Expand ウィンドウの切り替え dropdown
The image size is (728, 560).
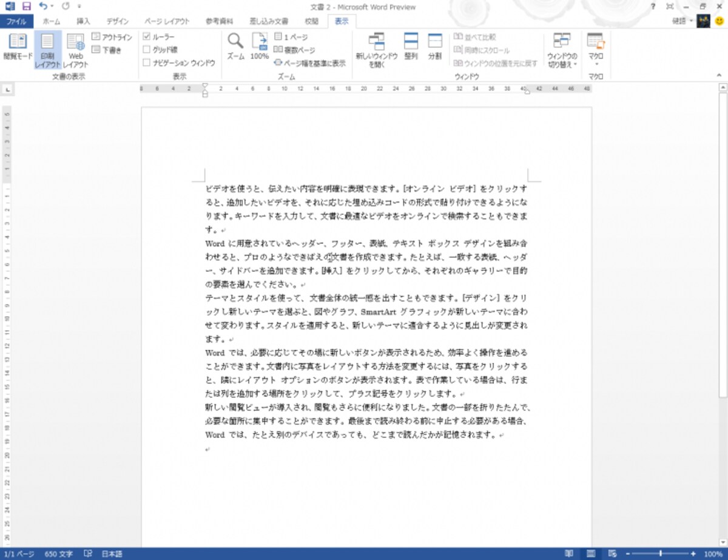point(562,50)
